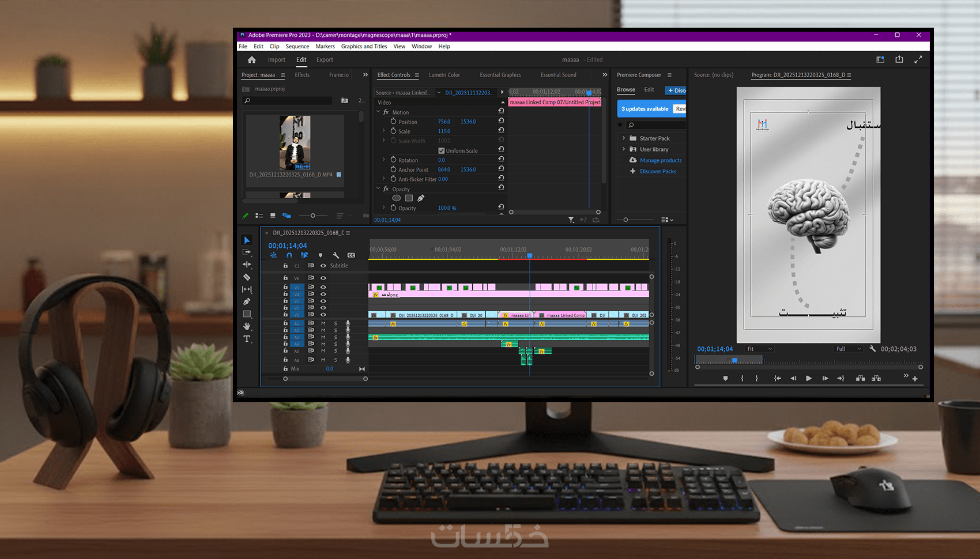Screen dimensions: 980x559
Task: Solo audio track A3
Action: coord(336,337)
